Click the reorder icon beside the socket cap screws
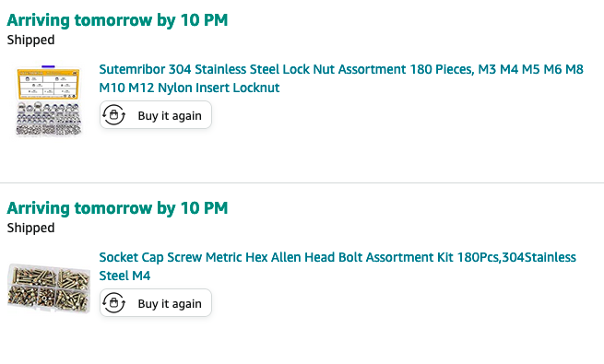 113,303
